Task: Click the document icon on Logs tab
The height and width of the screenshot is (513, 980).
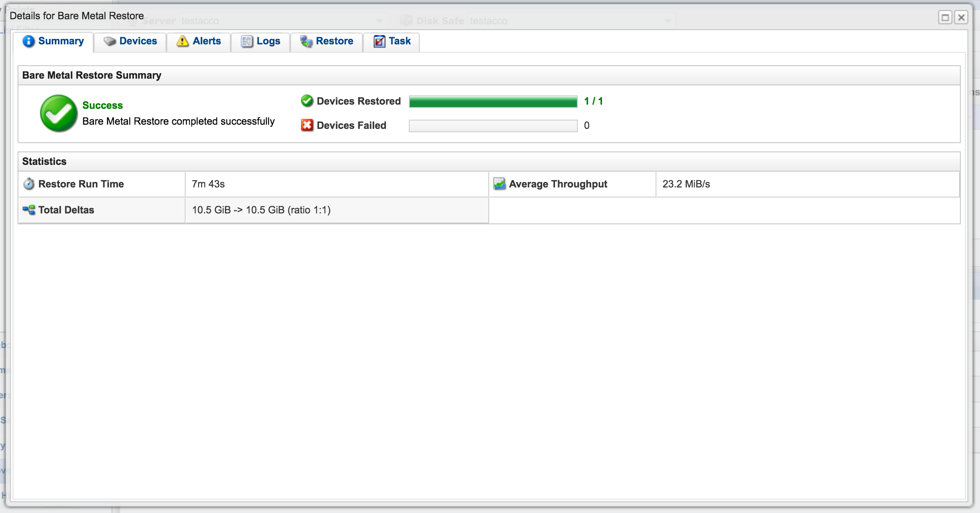Action: tap(247, 41)
